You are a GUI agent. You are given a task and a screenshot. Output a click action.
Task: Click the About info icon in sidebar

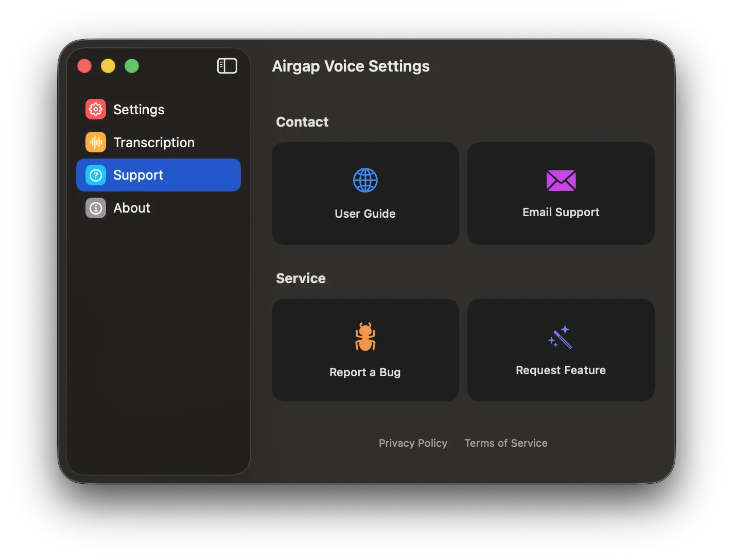[95, 208]
